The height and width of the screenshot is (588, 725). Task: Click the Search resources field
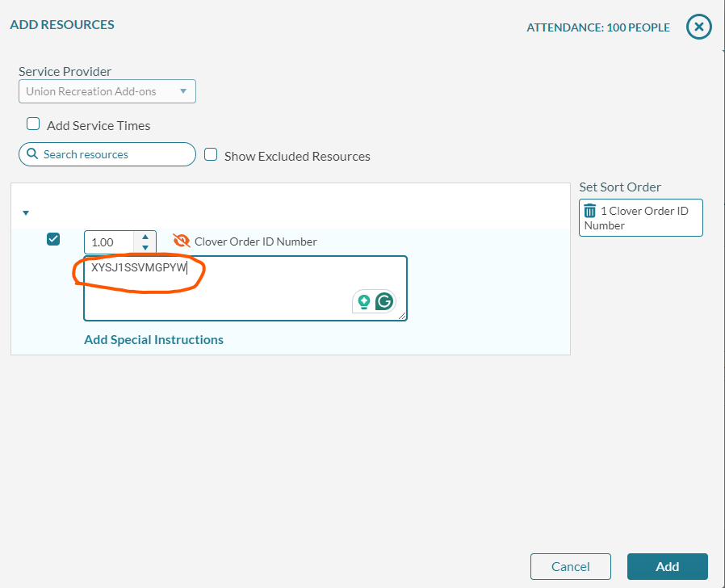click(107, 154)
